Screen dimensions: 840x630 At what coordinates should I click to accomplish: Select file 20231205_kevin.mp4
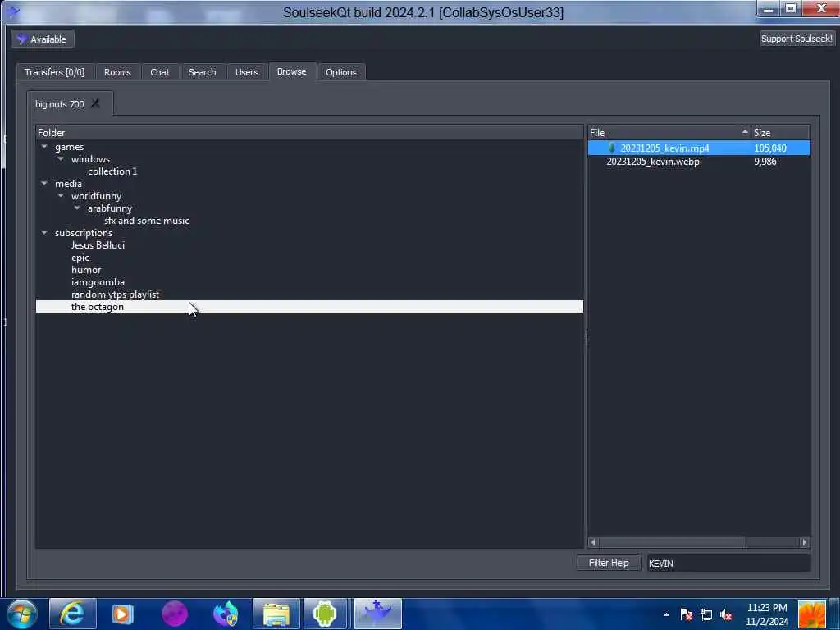[x=664, y=148]
